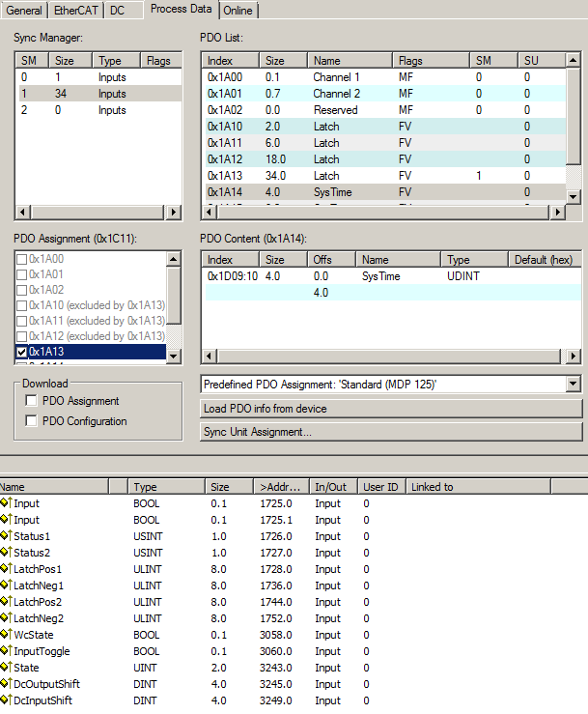
Task: Select Sync Manager row 2 size 0
Action: point(98,110)
